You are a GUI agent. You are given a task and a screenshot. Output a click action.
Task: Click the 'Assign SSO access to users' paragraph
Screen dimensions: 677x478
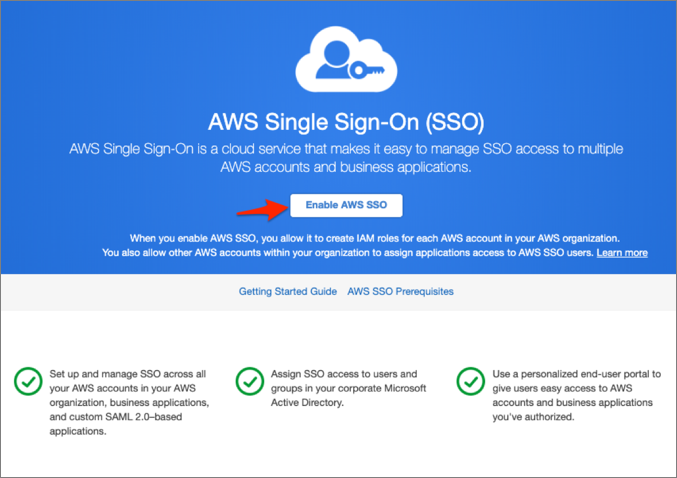pyautogui.click(x=339, y=388)
